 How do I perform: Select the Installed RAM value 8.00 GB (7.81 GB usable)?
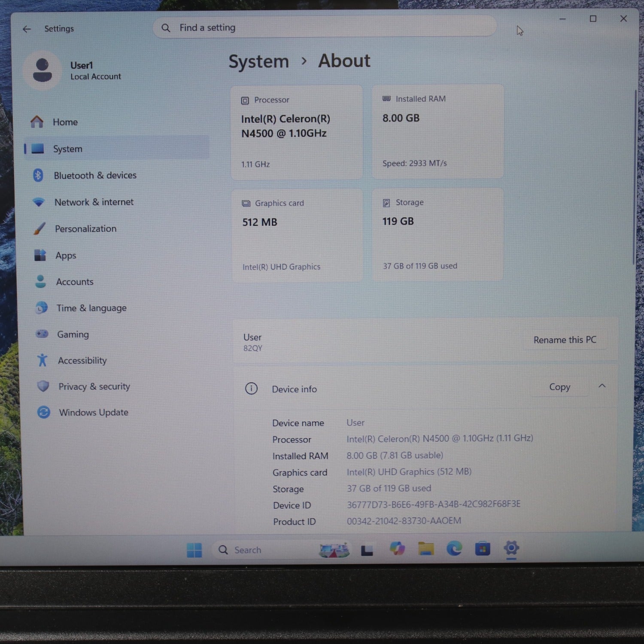[x=395, y=455]
